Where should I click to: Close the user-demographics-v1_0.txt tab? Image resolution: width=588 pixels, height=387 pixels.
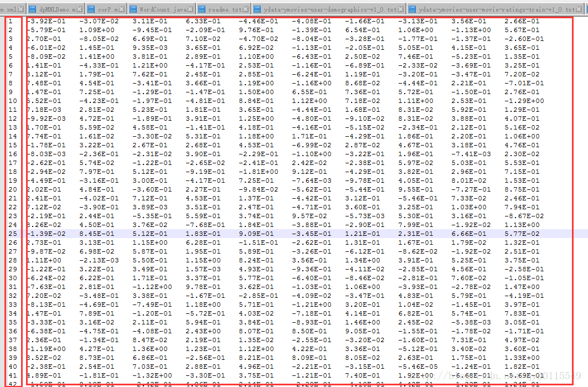(401, 9)
